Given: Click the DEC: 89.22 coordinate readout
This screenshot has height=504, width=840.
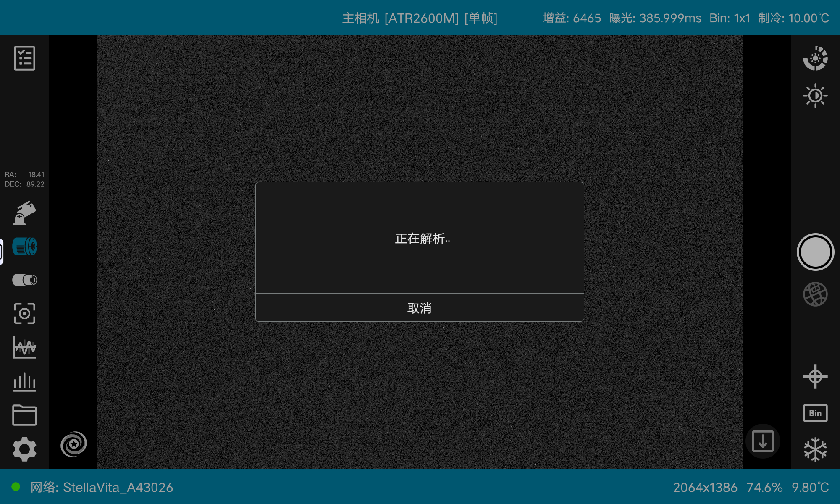Looking at the screenshot, I should coord(24,184).
